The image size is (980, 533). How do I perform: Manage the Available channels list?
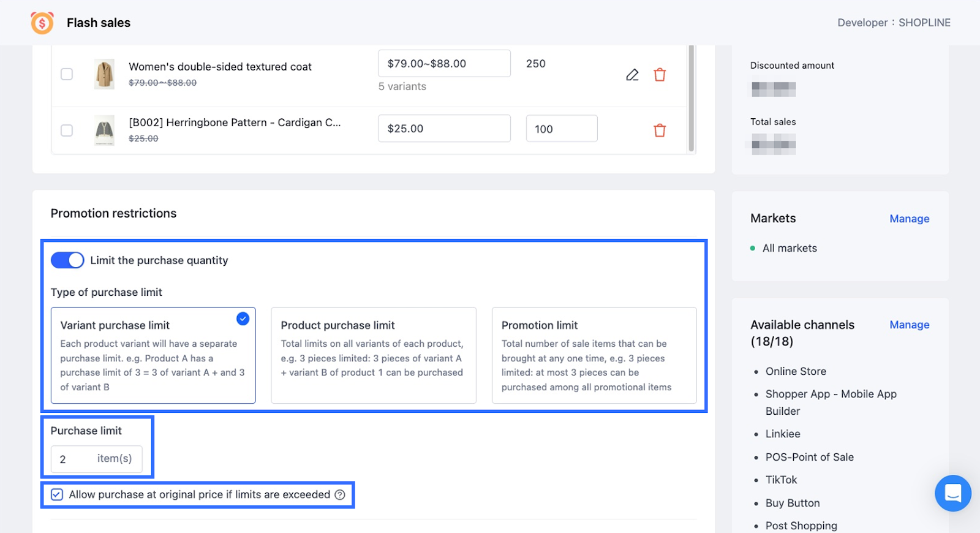(909, 325)
